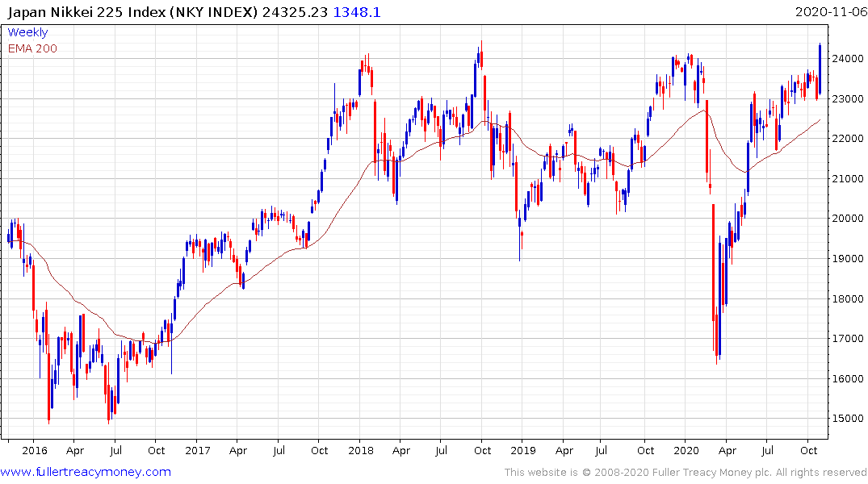868x484 pixels.
Task: Select the blue change value 1348.1
Action: [357, 12]
